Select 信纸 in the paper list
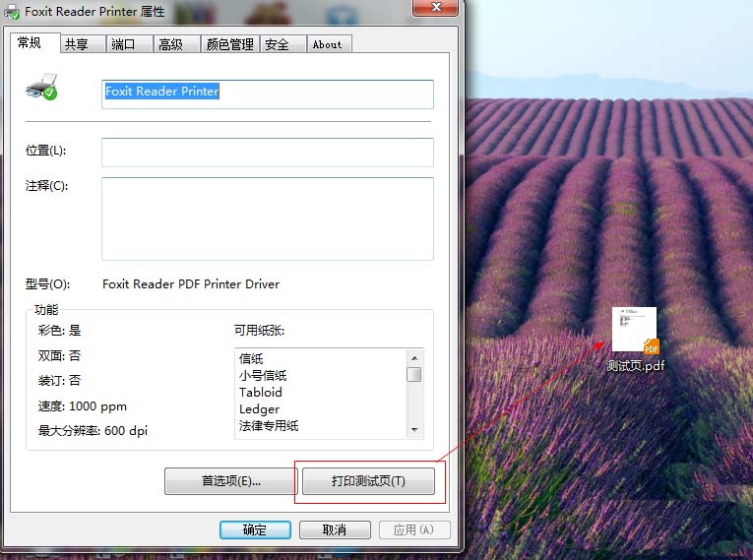 pyautogui.click(x=251, y=358)
